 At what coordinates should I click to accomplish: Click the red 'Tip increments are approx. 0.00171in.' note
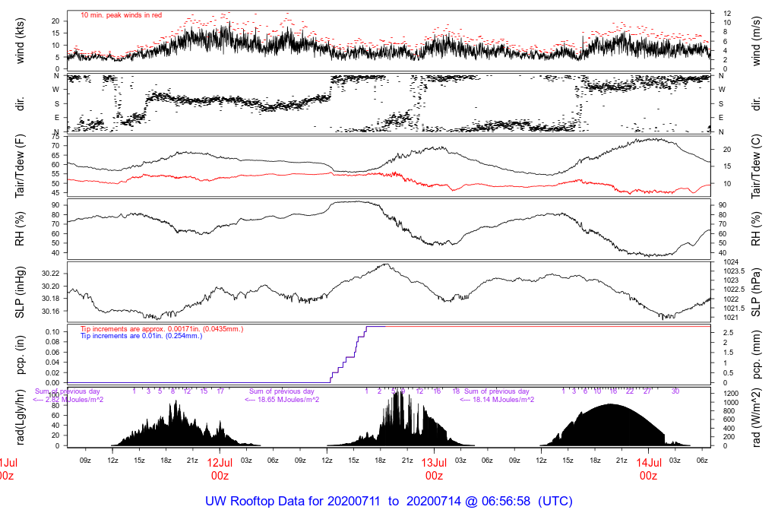pos(162,329)
